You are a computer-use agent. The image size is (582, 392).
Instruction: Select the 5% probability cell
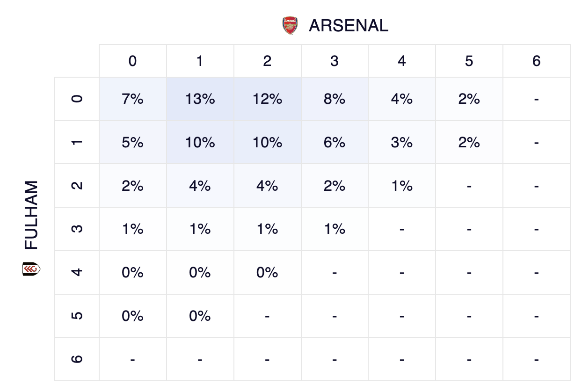click(x=132, y=142)
